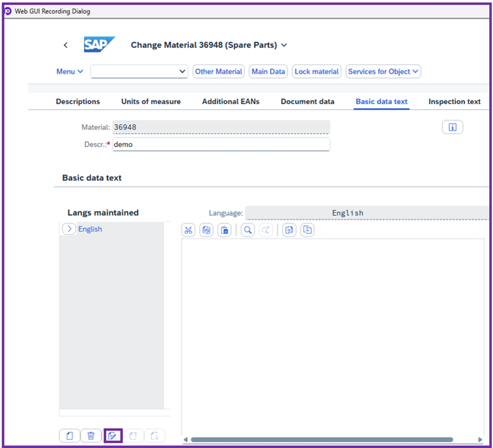Click the second document import icon in toolbar

(307, 230)
